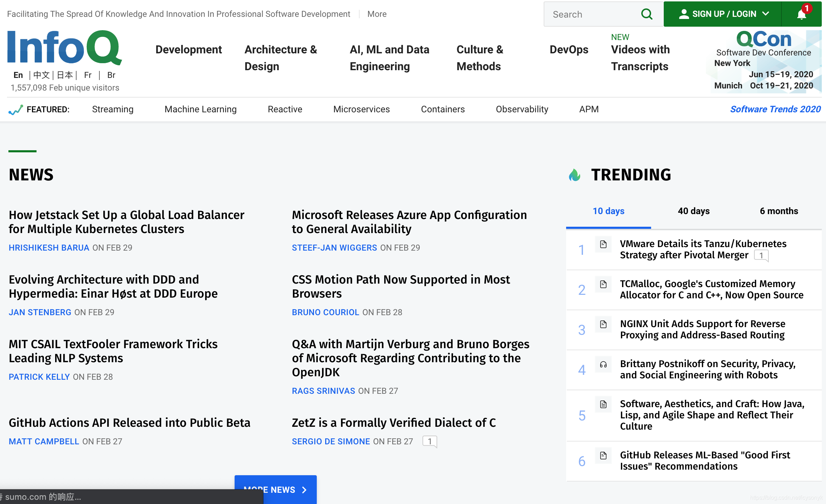Select the 6 months trending tab
826x504 pixels.
pos(779,211)
